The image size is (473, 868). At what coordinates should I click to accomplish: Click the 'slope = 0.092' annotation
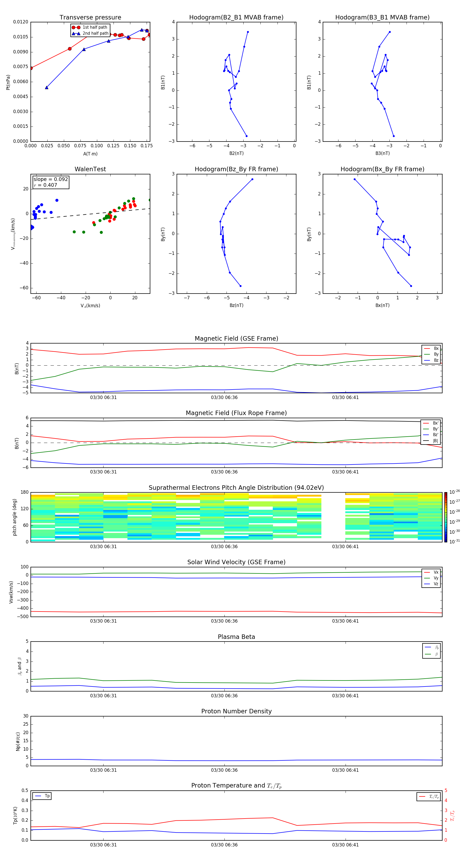[51, 179]
